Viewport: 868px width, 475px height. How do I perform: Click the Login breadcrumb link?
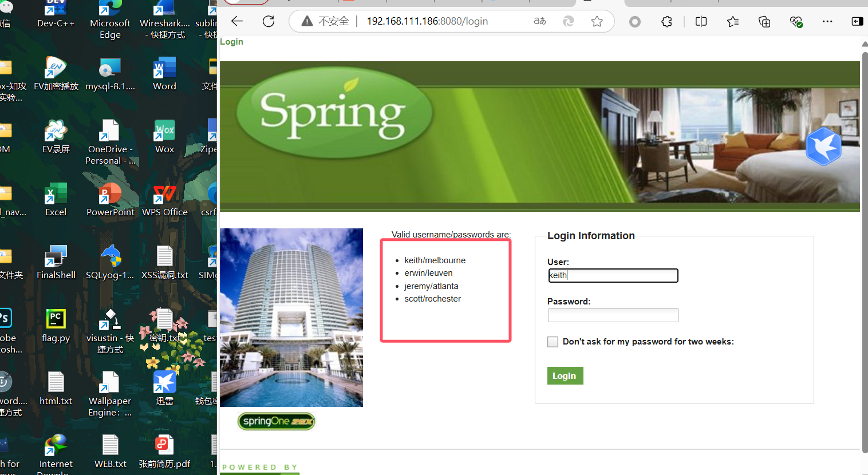(x=231, y=41)
